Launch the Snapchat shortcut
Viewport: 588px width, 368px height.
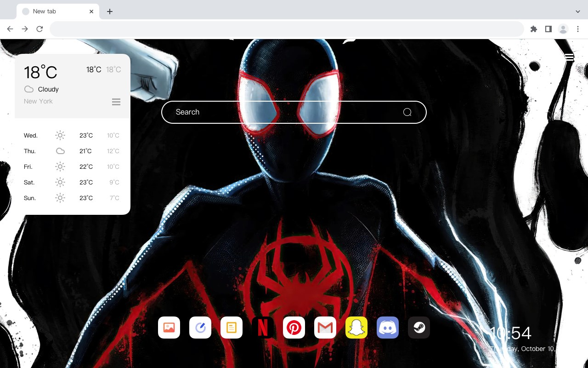tap(356, 328)
